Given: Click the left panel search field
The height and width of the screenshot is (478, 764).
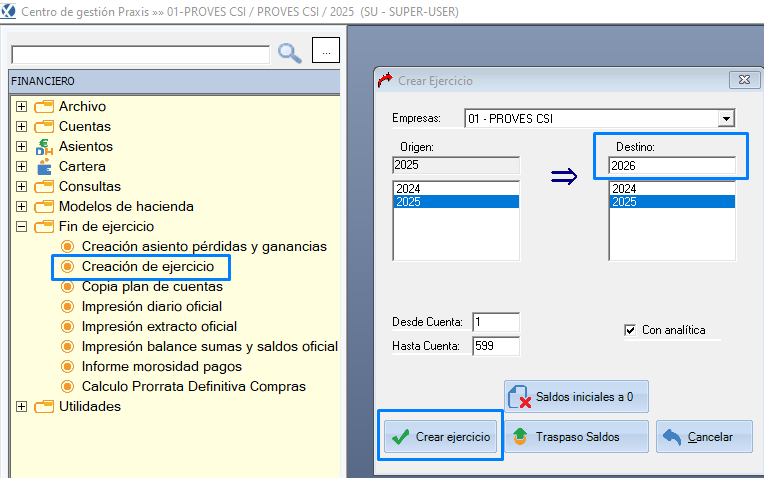Looking at the screenshot, I should tap(140, 54).
